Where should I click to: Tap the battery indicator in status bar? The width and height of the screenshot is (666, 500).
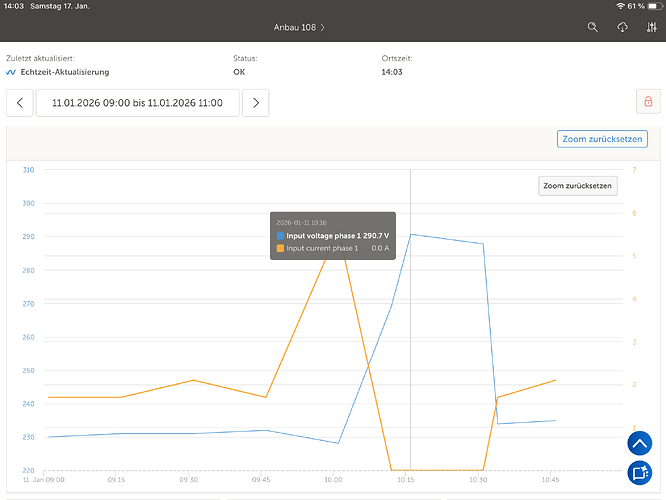652,6
